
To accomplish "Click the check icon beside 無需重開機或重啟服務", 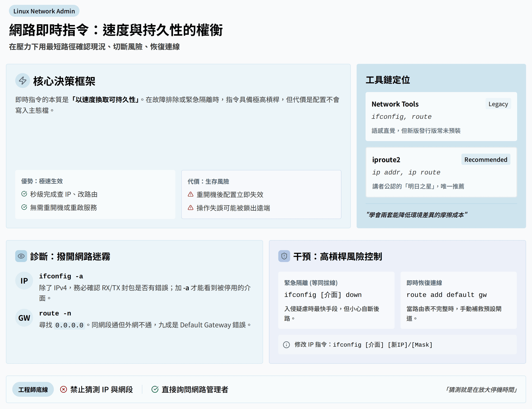I will [24, 207].
